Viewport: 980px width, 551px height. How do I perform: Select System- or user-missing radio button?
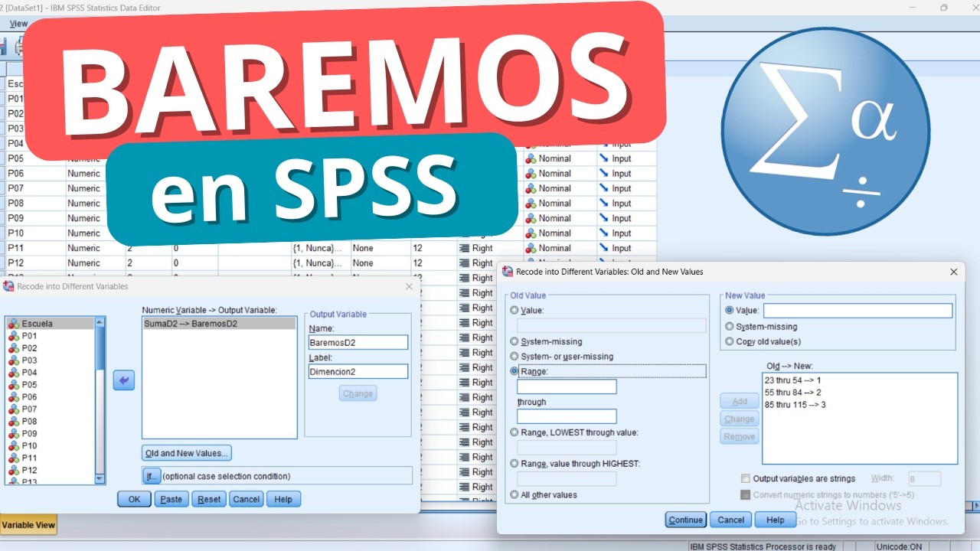[514, 357]
